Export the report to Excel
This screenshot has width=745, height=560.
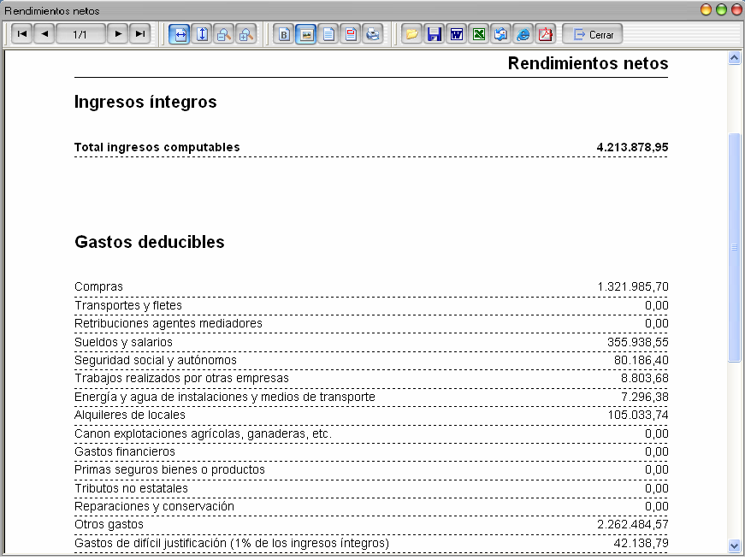point(479,35)
